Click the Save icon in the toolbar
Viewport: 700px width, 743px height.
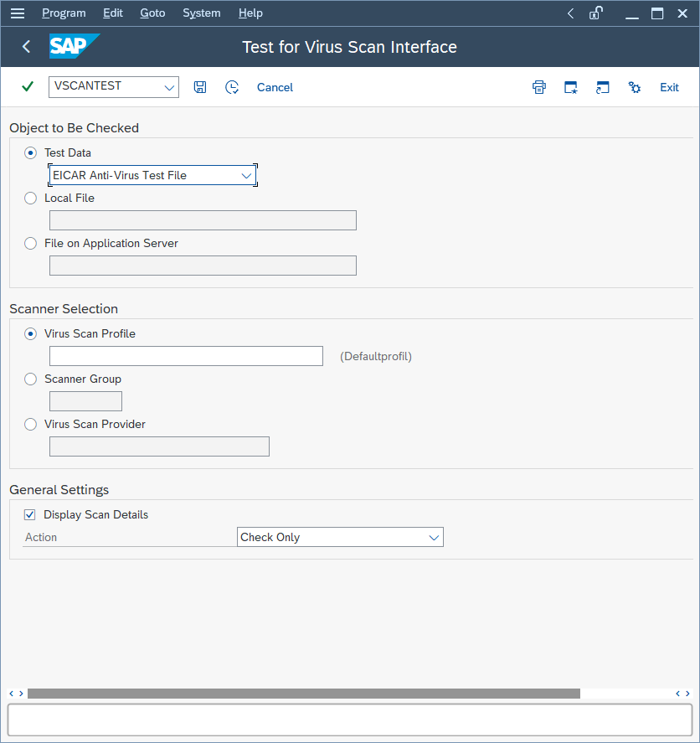199,86
